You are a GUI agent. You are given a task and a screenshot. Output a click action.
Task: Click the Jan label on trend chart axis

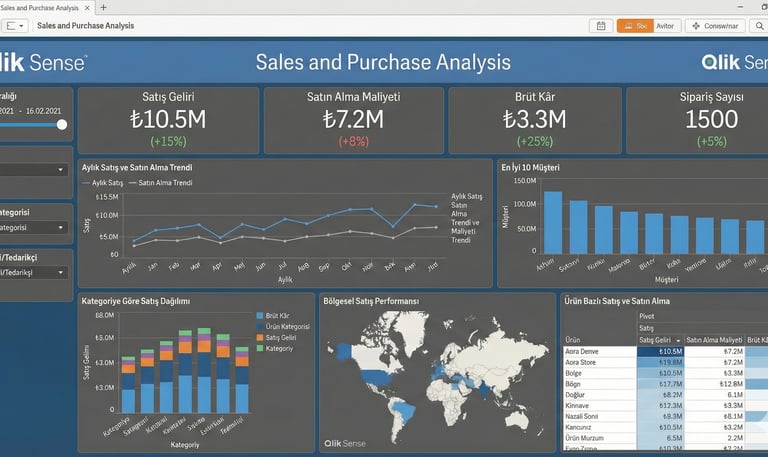point(153,266)
